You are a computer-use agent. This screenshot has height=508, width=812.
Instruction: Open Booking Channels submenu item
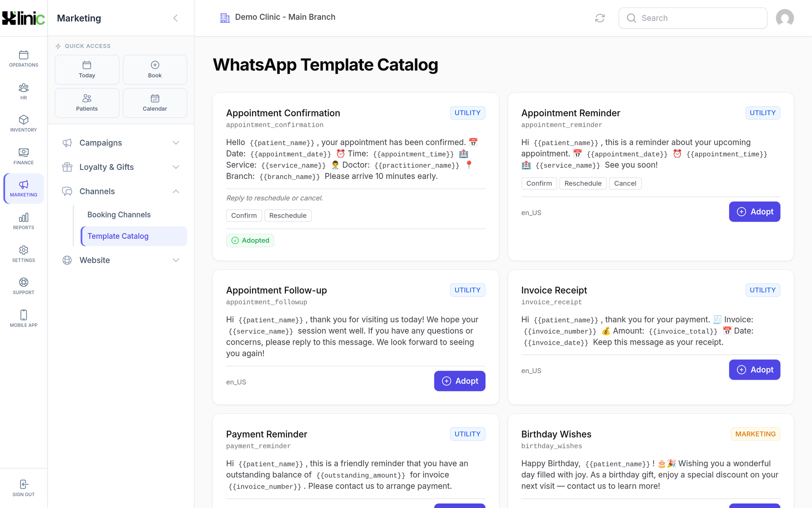point(133,215)
